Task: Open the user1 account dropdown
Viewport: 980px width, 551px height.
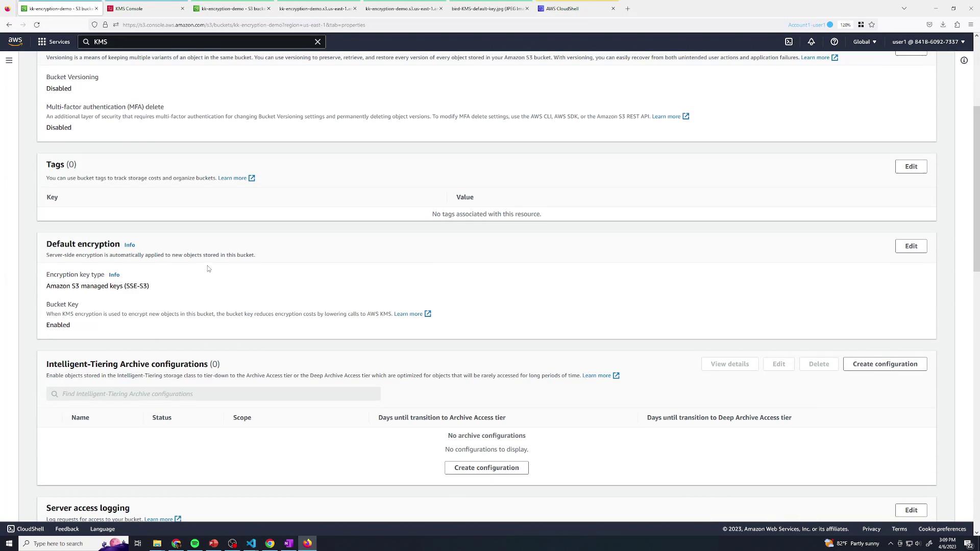Action: pyautogui.click(x=928, y=42)
